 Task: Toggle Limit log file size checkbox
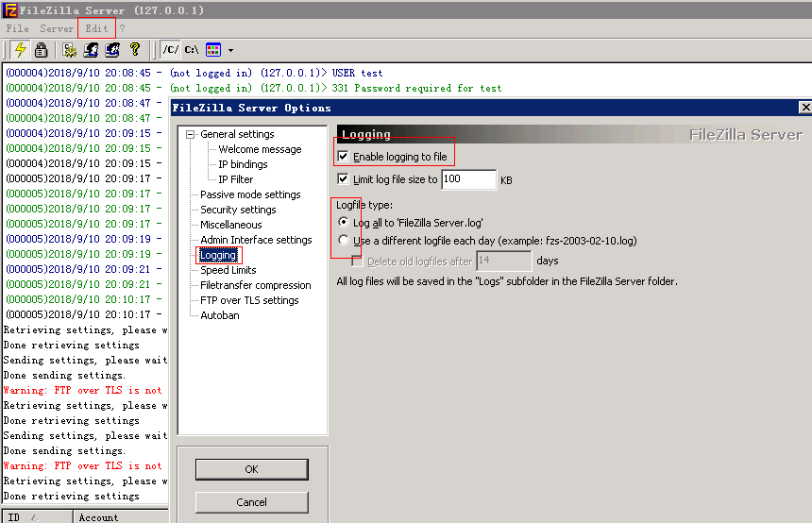click(343, 179)
